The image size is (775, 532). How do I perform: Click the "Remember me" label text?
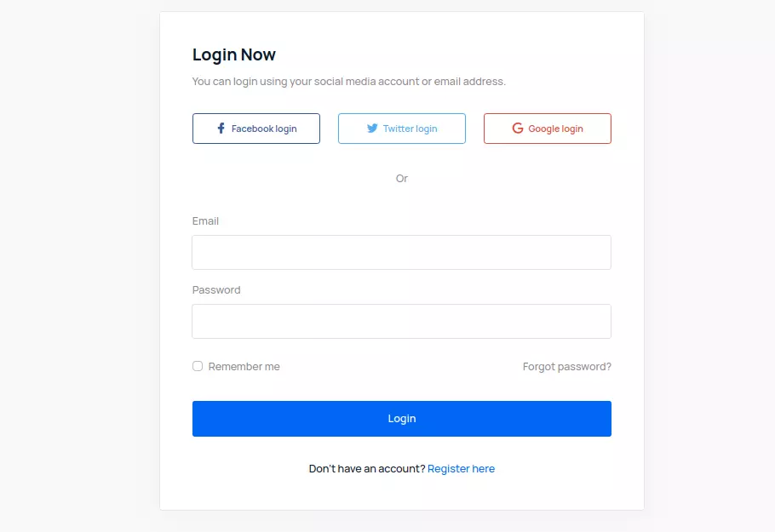244,367
